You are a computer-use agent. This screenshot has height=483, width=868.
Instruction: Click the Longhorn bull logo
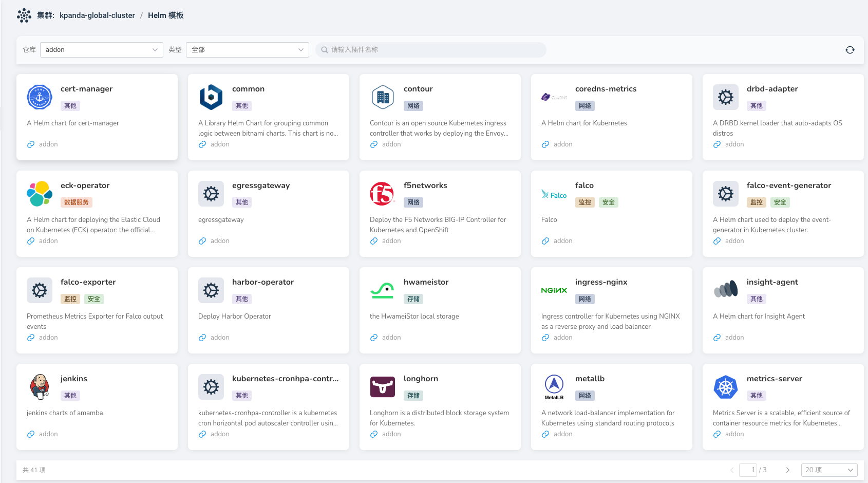tap(383, 387)
